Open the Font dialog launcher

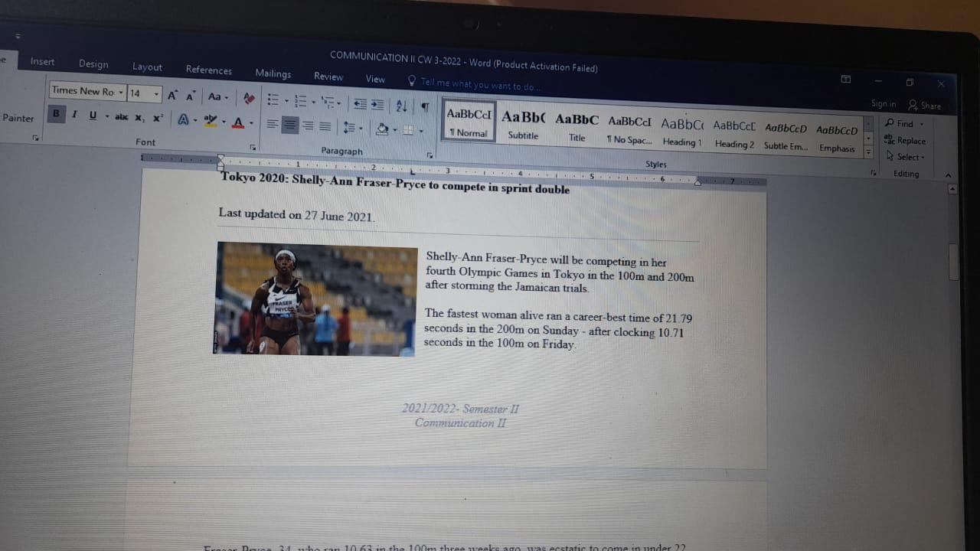click(253, 146)
